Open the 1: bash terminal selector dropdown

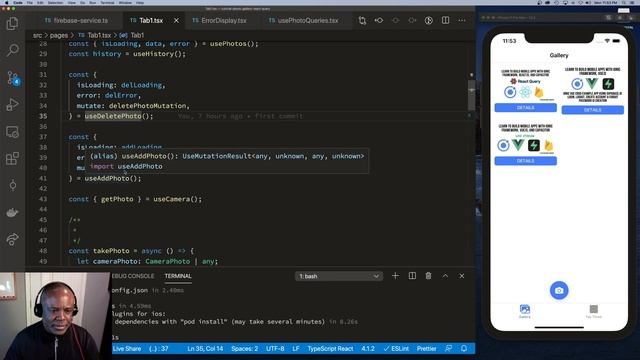click(x=338, y=276)
